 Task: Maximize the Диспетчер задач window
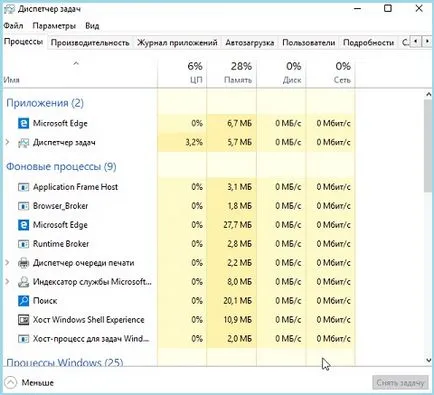click(x=388, y=8)
